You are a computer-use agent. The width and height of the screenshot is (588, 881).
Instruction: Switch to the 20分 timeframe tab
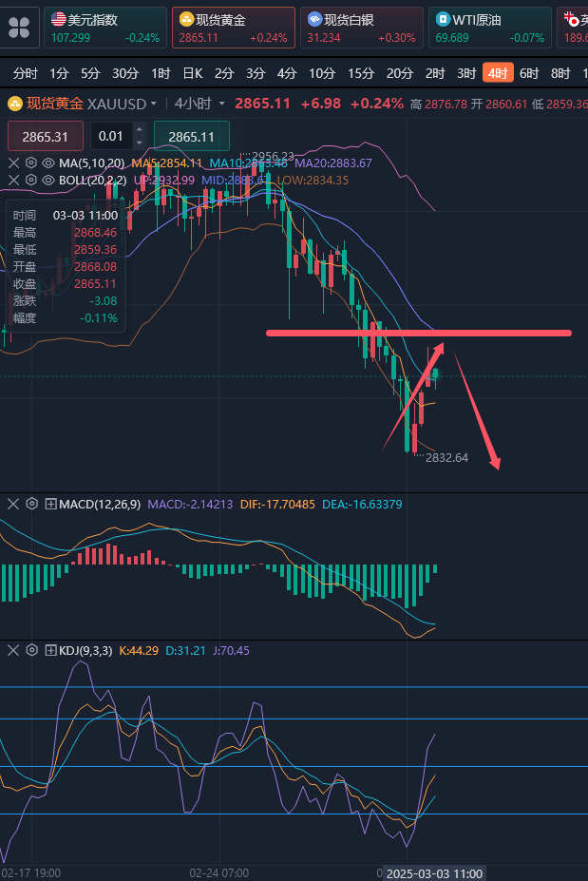(x=400, y=73)
